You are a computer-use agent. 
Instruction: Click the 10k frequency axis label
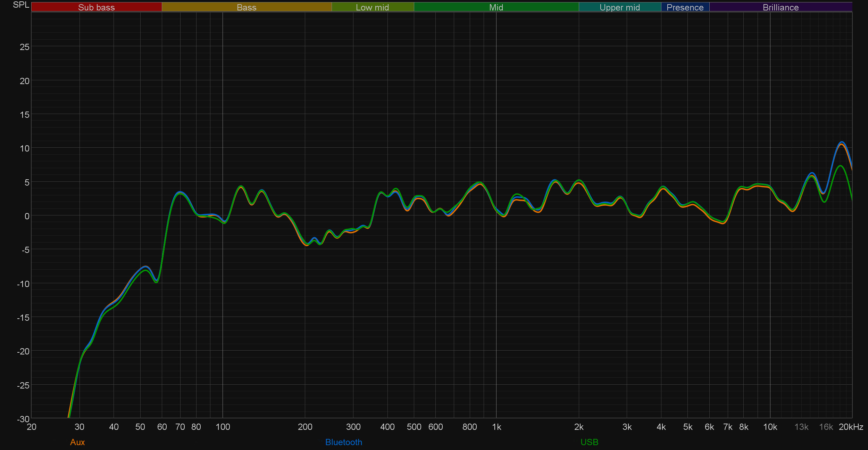tap(770, 427)
